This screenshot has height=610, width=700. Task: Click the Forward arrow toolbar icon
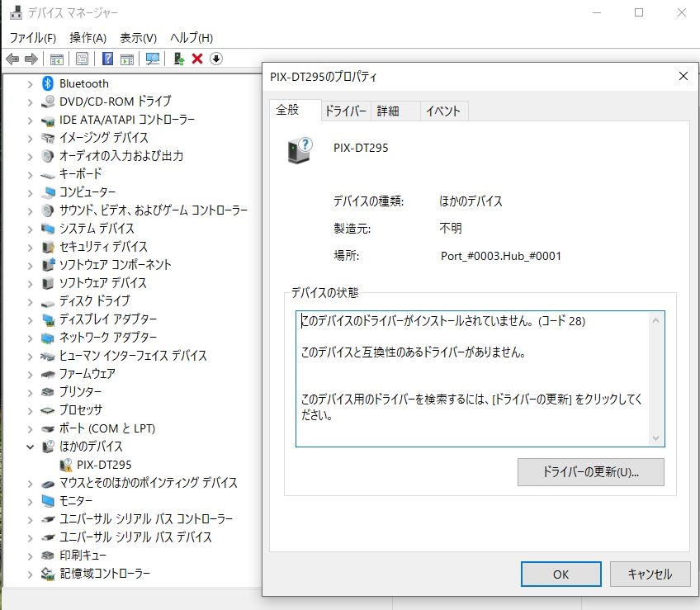point(31,59)
